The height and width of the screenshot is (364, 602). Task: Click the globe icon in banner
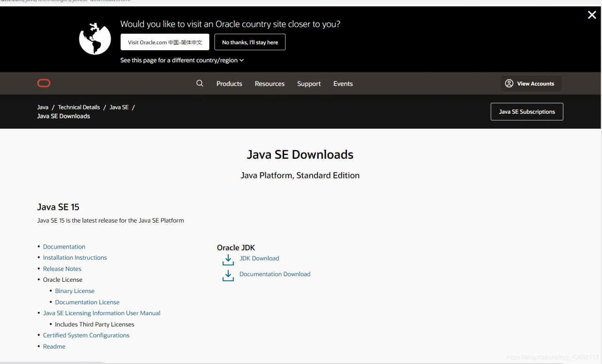point(95,39)
